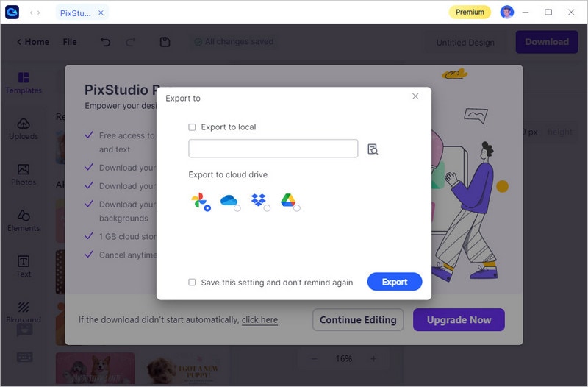Zoom out with the minus button
Viewport: 588px width, 387px height.
[315, 359]
